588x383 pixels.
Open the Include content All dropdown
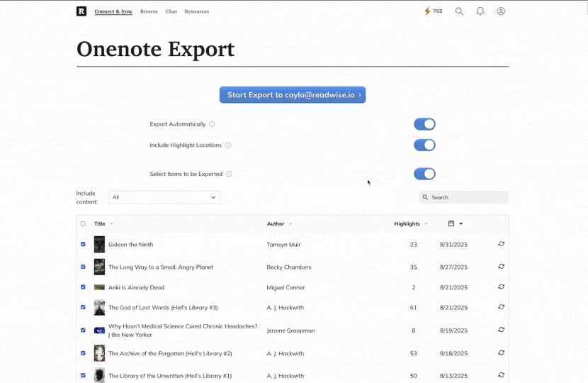tap(164, 197)
